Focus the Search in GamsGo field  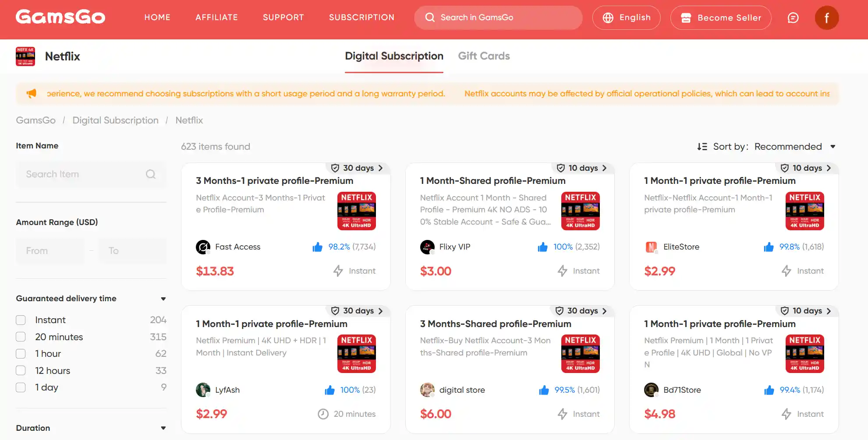(498, 18)
